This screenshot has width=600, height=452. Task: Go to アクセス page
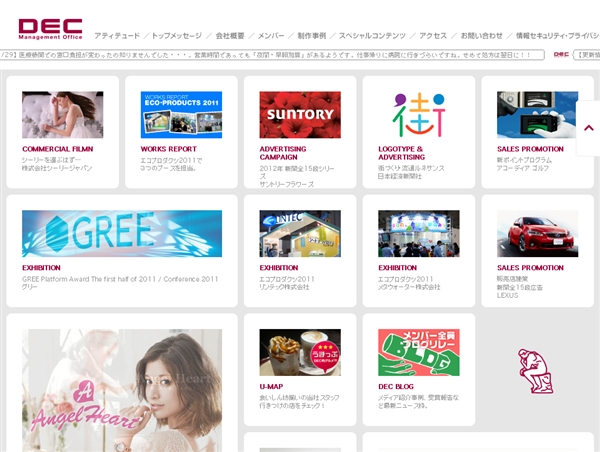tap(433, 36)
